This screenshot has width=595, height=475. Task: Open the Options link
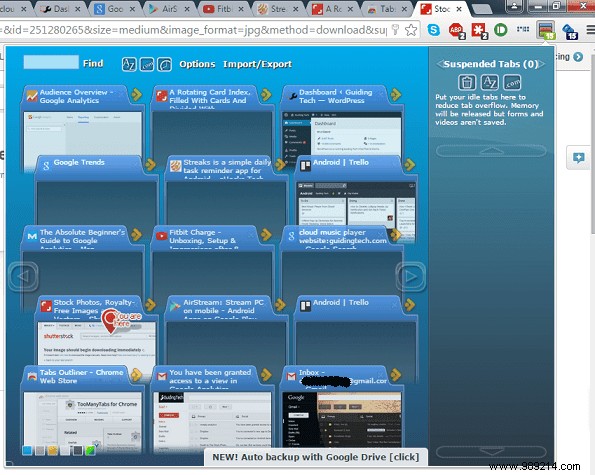click(197, 64)
